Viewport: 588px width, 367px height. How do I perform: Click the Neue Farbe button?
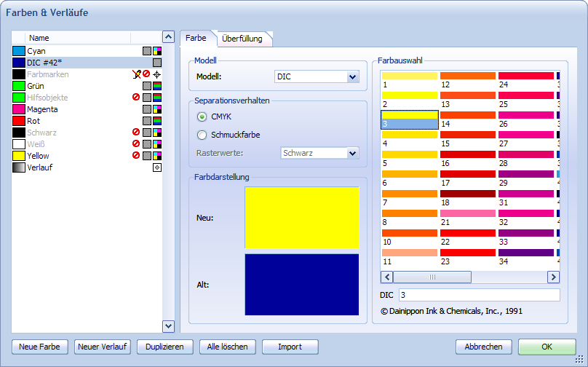tap(40, 347)
